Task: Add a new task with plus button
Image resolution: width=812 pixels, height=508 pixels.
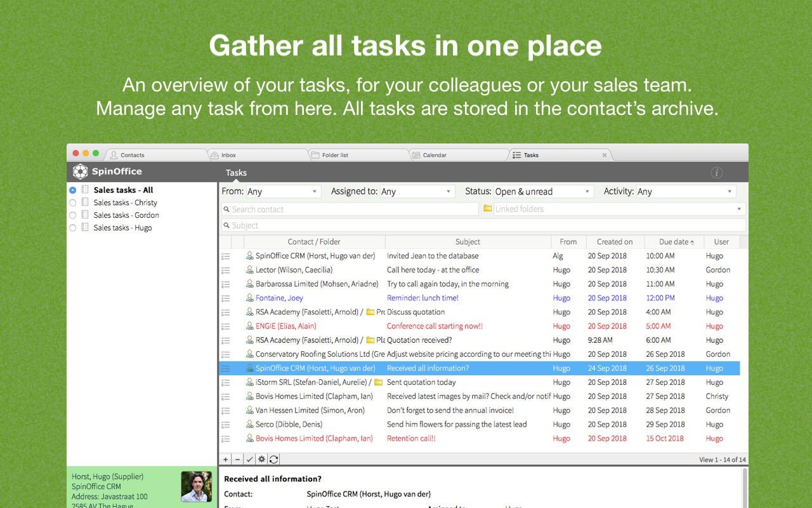Action: click(226, 459)
